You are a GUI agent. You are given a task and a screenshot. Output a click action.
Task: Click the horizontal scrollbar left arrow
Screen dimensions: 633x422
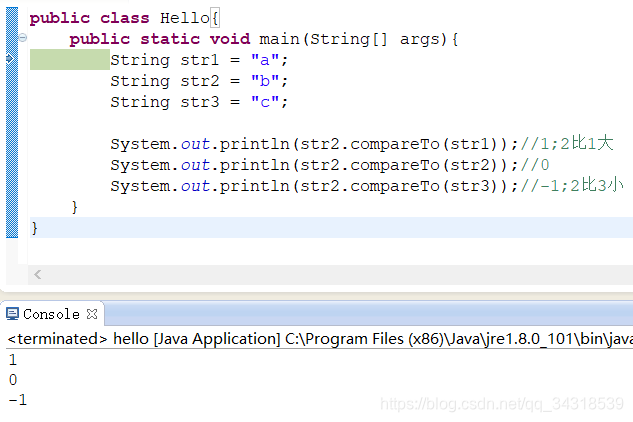point(38,275)
